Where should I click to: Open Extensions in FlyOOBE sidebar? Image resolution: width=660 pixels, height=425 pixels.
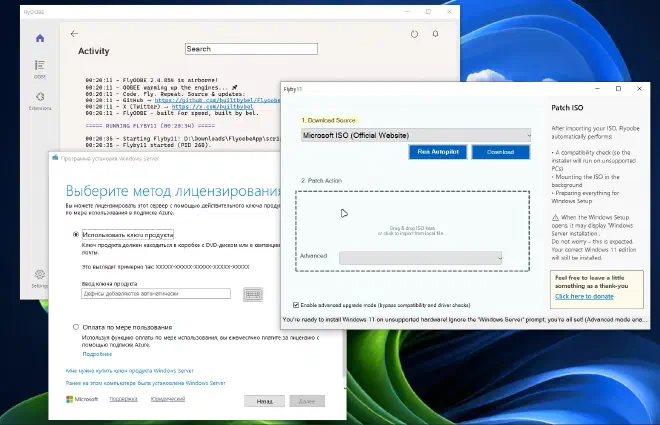click(40, 101)
